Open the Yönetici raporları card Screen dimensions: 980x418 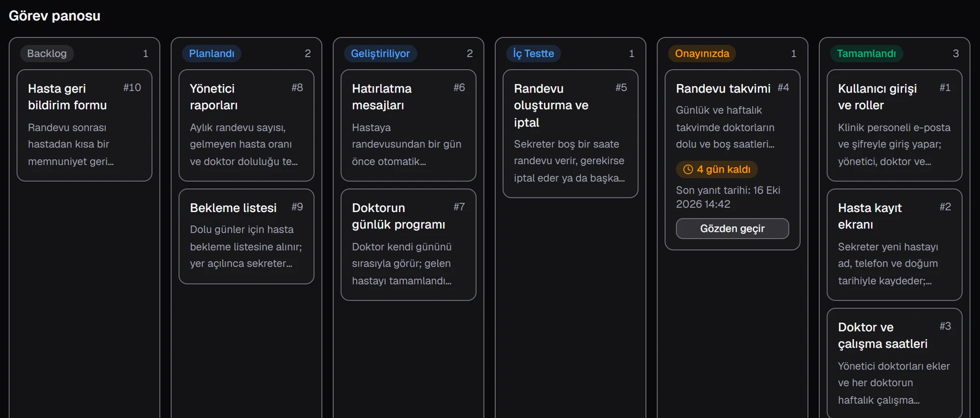[246, 125]
